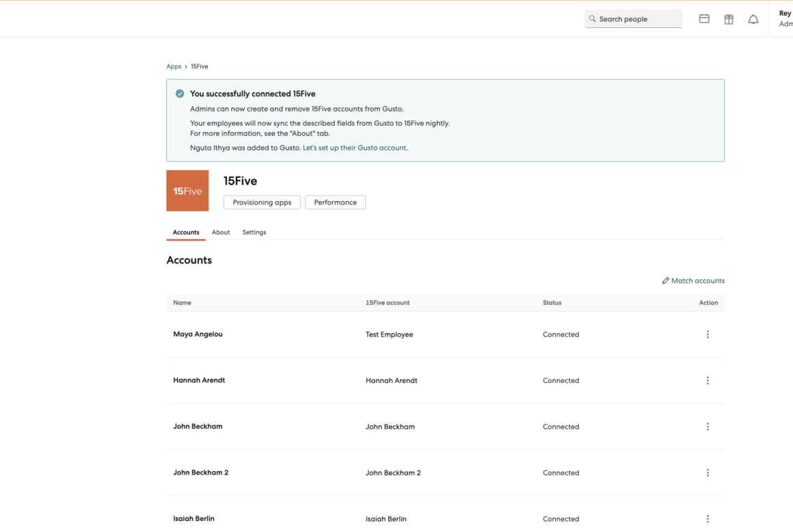
Task: Click Connected status for Hannah Arendt
Action: coord(561,380)
